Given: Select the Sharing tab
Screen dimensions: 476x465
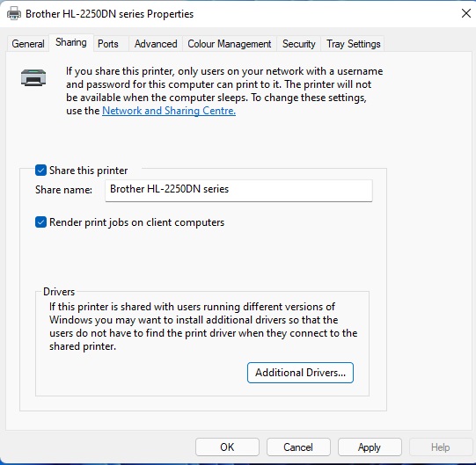Looking at the screenshot, I should click(71, 42).
